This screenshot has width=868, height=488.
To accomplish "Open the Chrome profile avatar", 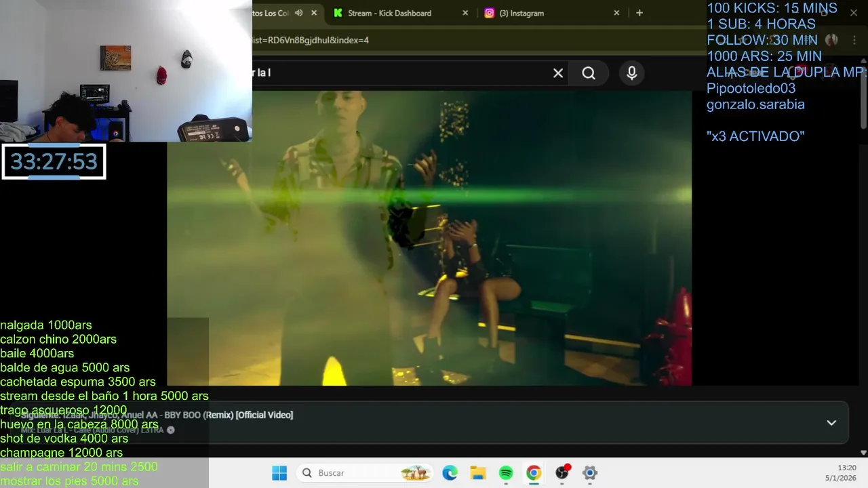I will (832, 40).
